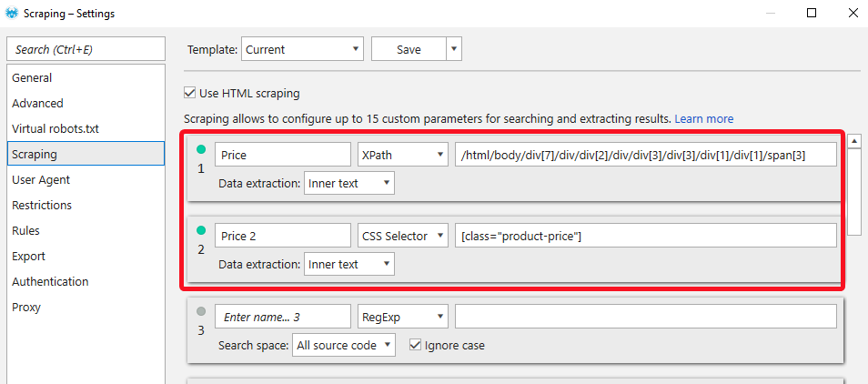Click the green status dot for parameter 2

coord(201,229)
